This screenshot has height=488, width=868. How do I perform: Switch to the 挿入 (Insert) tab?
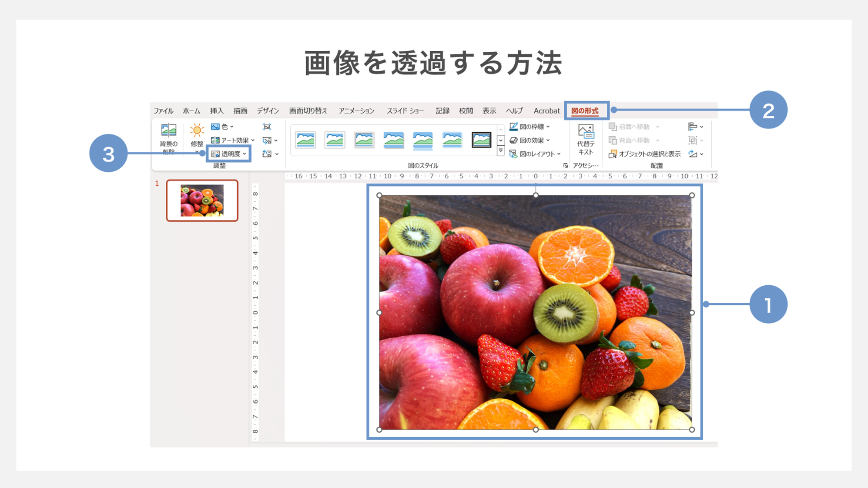click(x=216, y=111)
